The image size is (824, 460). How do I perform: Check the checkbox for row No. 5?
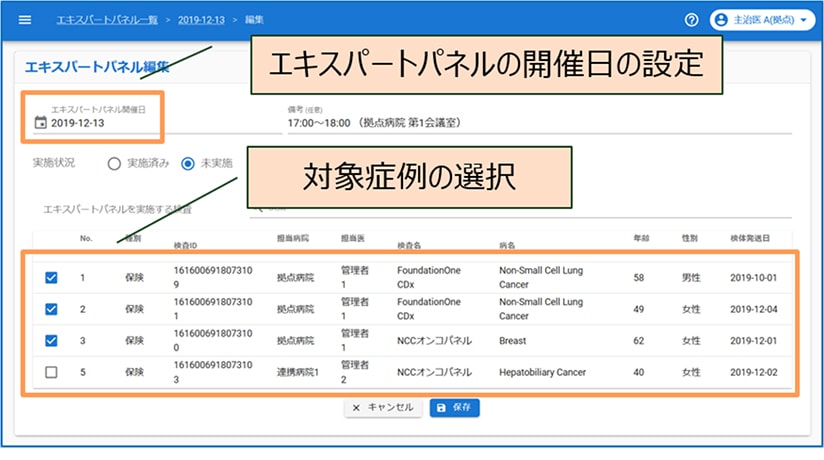click(52, 372)
